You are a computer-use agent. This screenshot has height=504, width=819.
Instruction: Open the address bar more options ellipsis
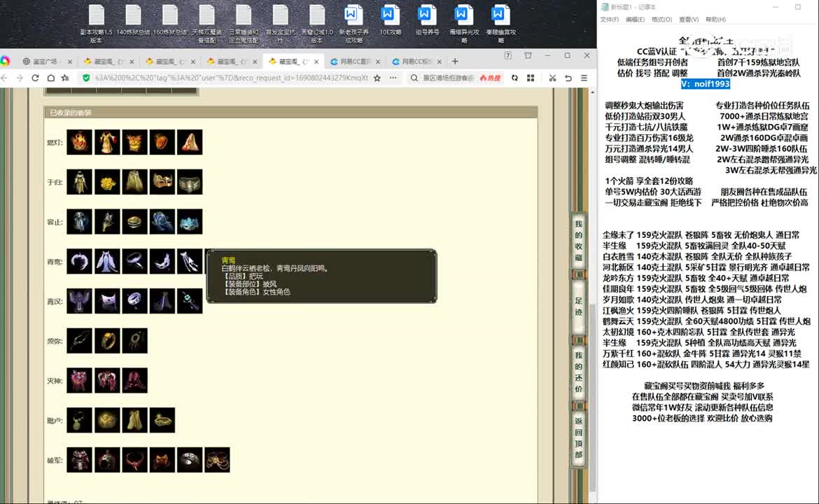[393, 78]
